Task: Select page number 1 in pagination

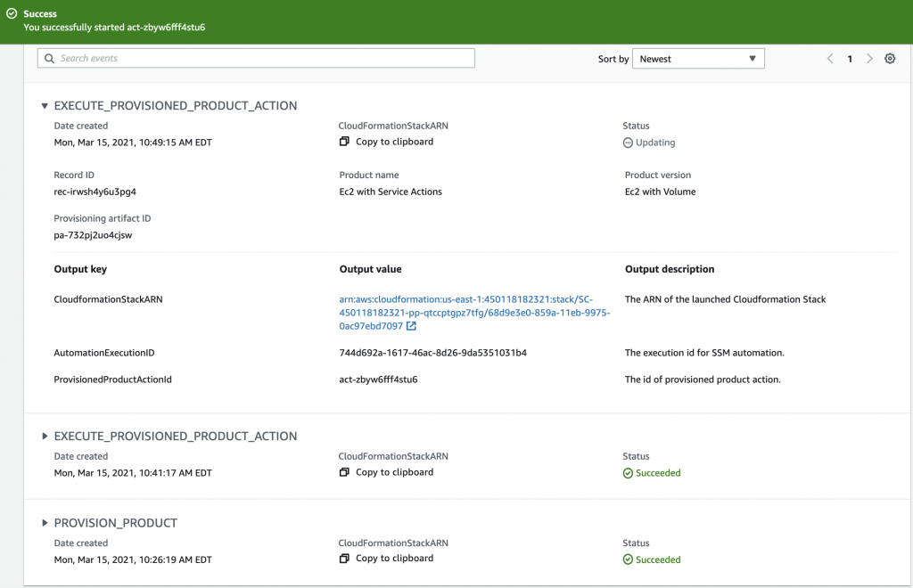Action: 850,58
